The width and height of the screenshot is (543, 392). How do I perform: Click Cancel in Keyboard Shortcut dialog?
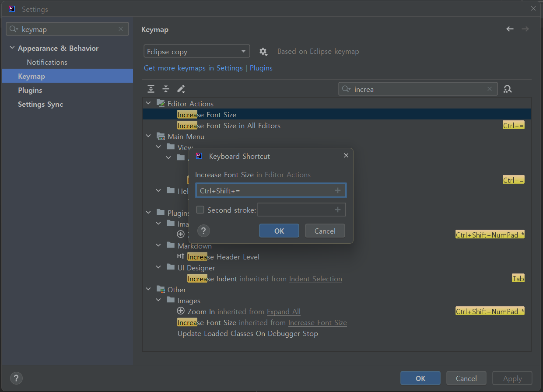click(325, 231)
